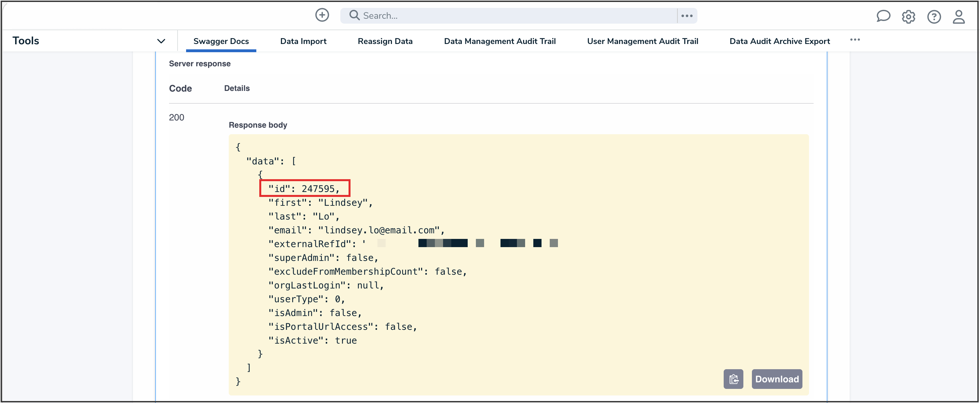Open search options ellipsis menu
Image resolution: width=980 pixels, height=403 pixels.
(687, 16)
